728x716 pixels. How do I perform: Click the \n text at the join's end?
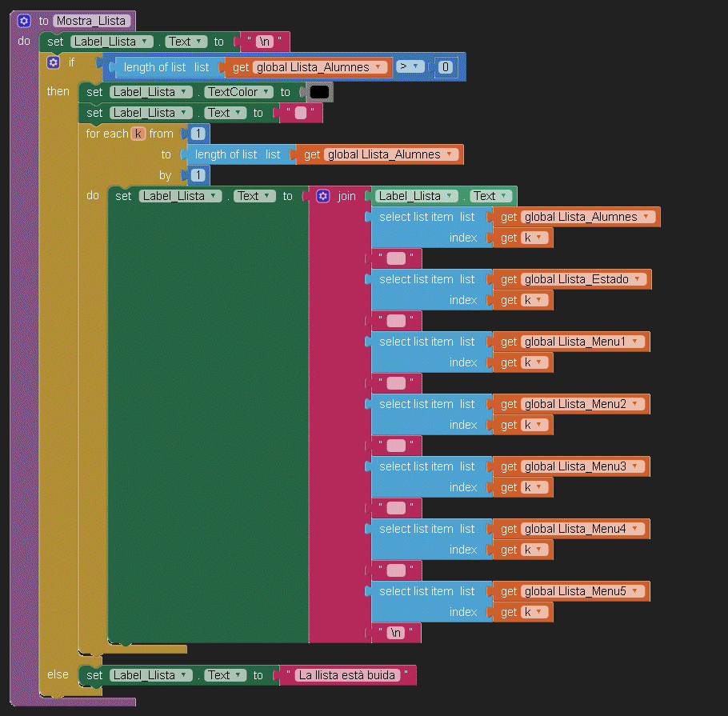click(396, 633)
